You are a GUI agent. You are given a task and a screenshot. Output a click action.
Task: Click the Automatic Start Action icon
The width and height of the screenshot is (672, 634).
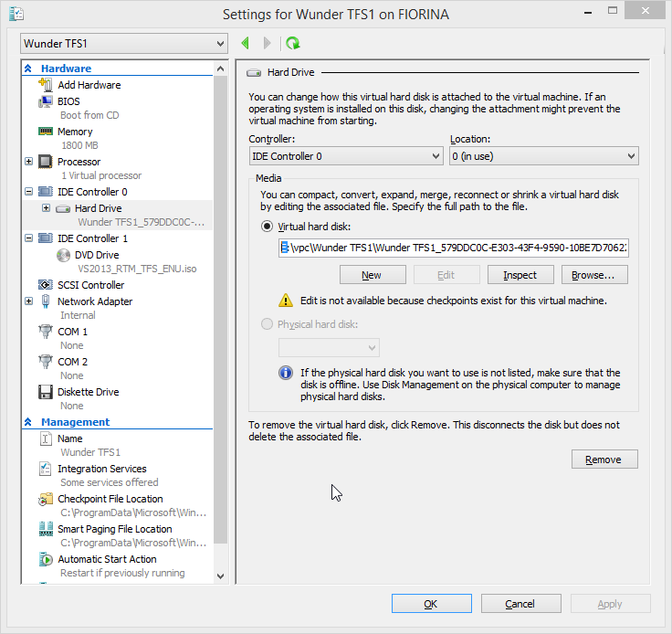pyautogui.click(x=46, y=559)
